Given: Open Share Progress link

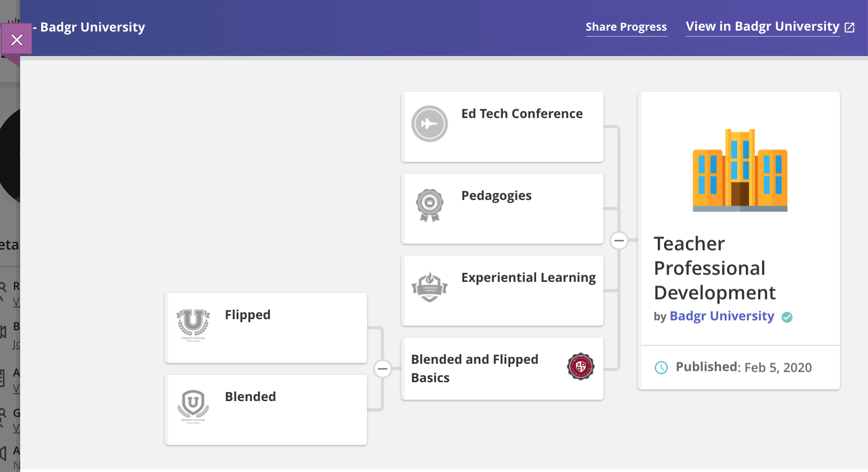Looking at the screenshot, I should [626, 27].
